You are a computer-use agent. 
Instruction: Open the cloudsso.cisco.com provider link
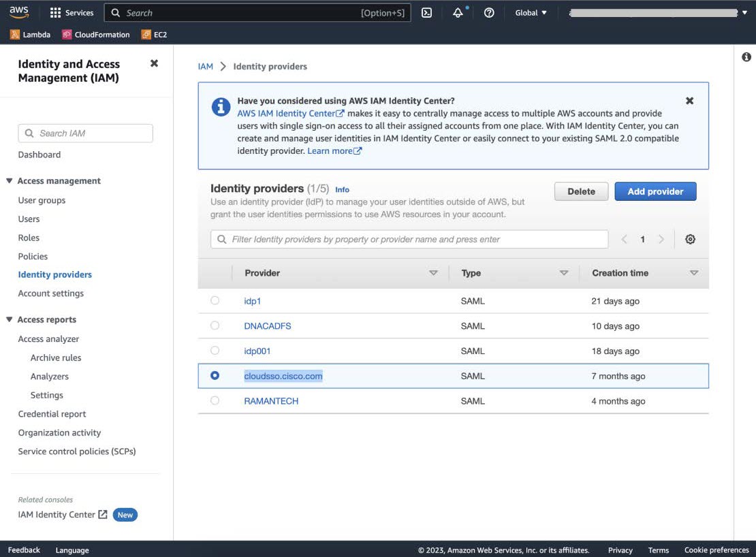click(283, 376)
